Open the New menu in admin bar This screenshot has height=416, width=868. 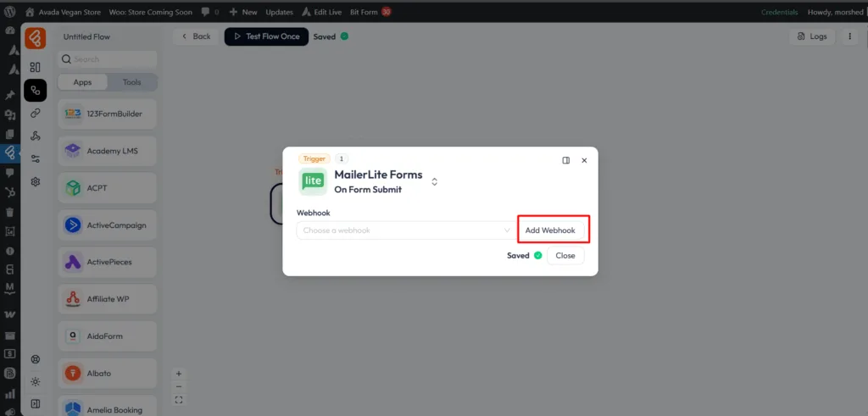click(x=243, y=12)
